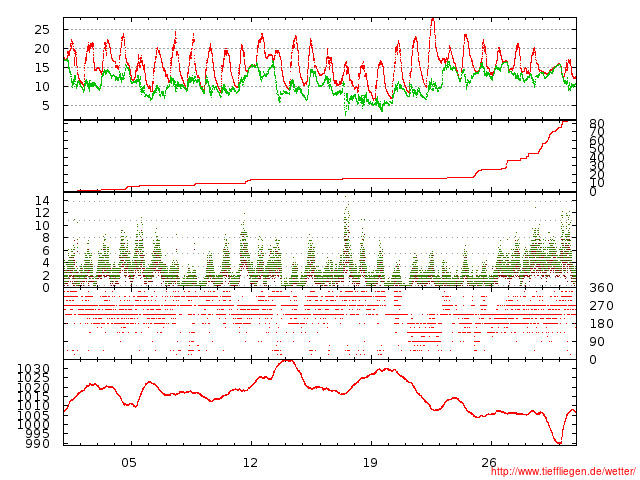Pick the "90" wind direction axis label
The width and height of the screenshot is (640, 480).
pos(597,342)
